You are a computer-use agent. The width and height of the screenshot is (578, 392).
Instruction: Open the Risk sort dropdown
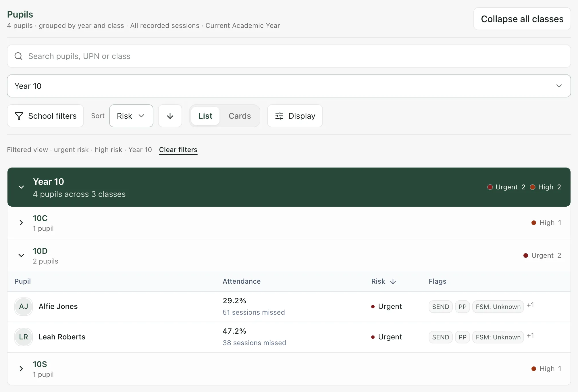[x=131, y=116]
